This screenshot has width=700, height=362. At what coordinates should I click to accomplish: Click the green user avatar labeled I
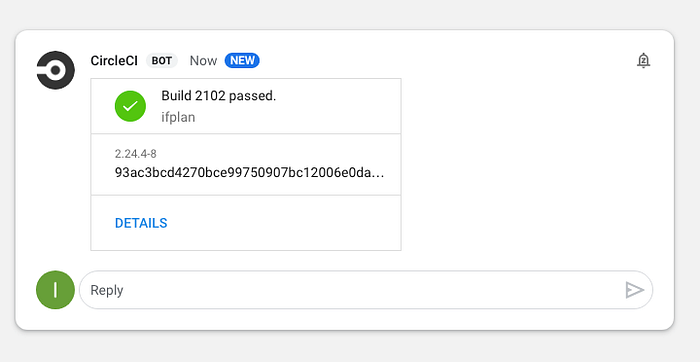pos(55,290)
